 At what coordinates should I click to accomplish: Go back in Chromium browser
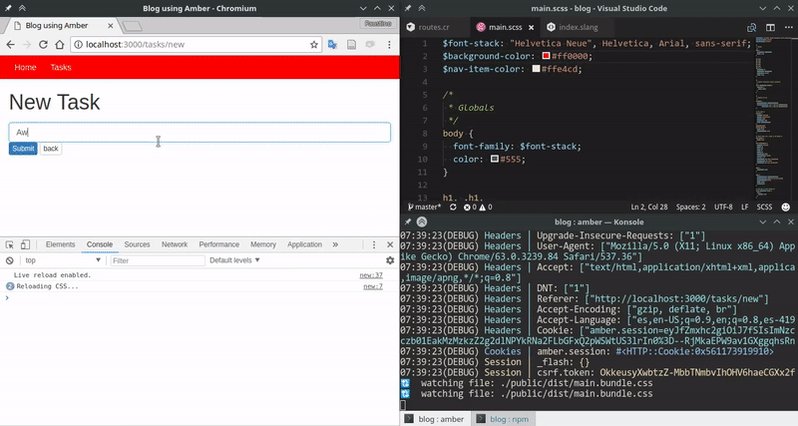click(10, 45)
